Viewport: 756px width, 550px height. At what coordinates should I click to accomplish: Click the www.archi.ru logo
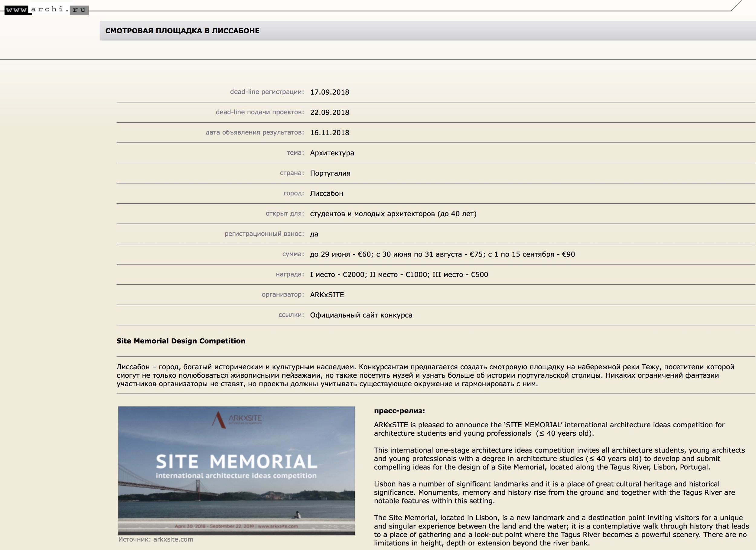(46, 10)
